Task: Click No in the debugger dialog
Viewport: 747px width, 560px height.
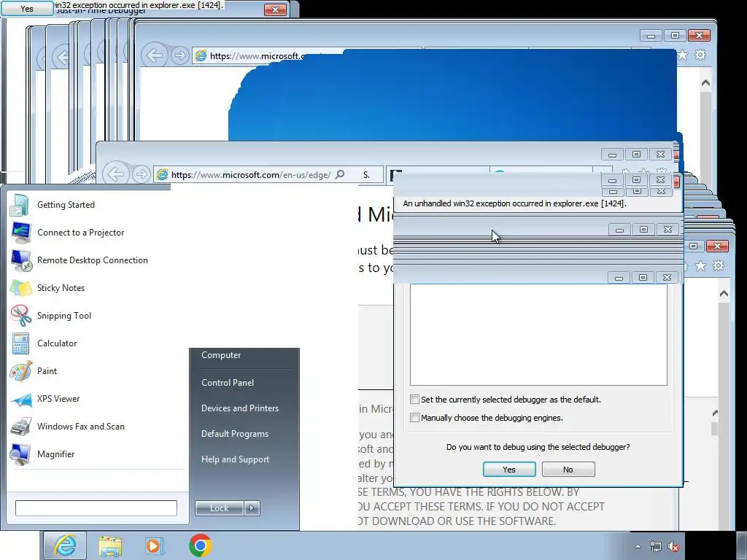Action: tap(568, 470)
